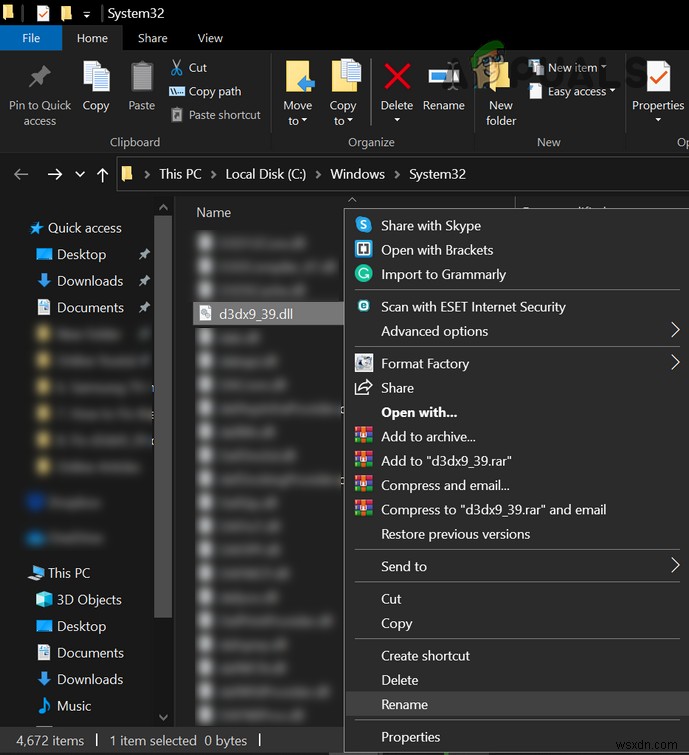Click the Paste clipboard icon
689x755 pixels.
[x=142, y=78]
